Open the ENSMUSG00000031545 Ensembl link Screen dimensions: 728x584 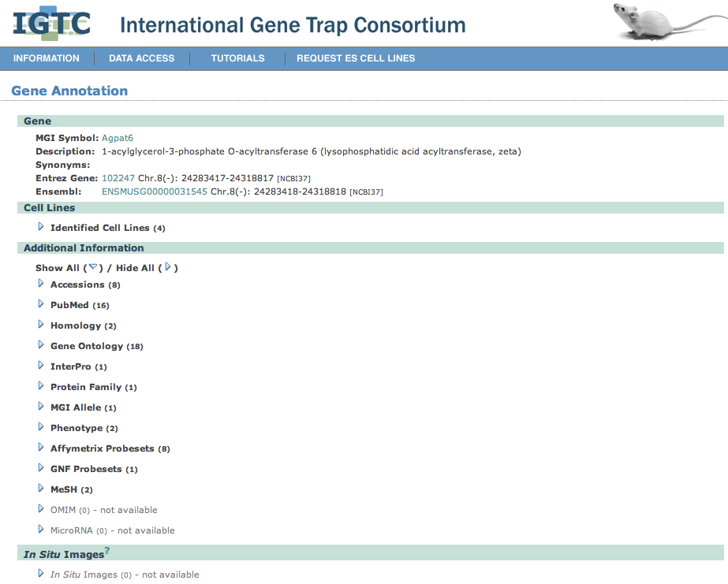[155, 192]
